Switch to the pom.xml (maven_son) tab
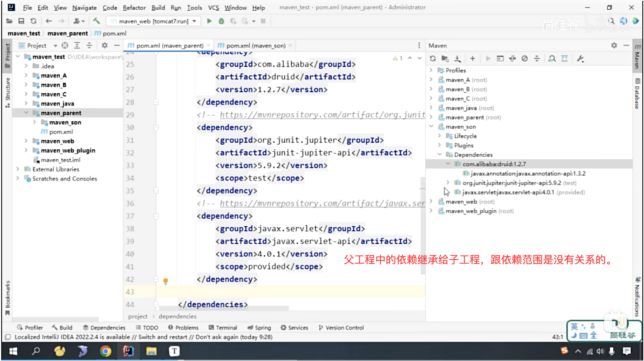The width and height of the screenshot is (644, 361). click(x=255, y=46)
